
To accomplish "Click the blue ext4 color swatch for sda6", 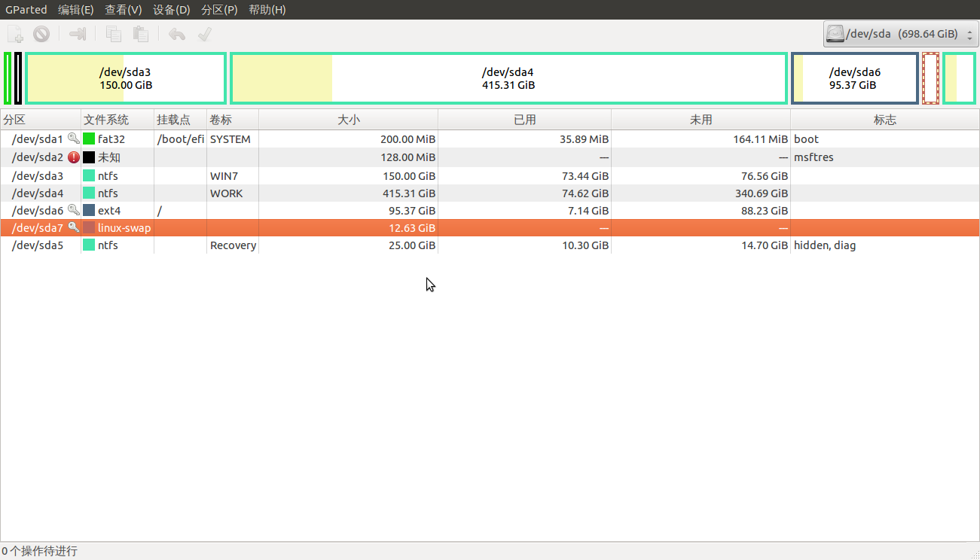I will click(89, 210).
